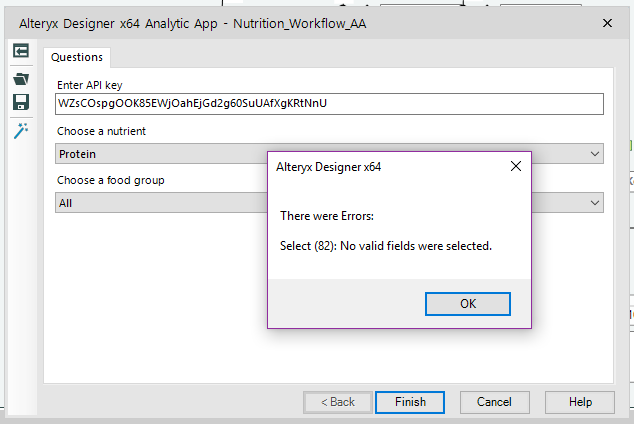Open saved app values via folder icon
634x424 pixels.
pyautogui.click(x=21, y=78)
